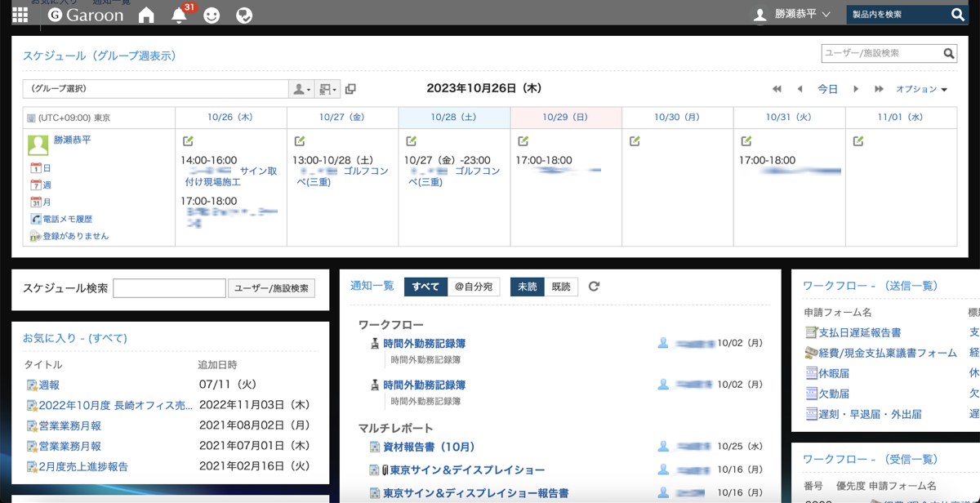Refresh the notification list
980x503 pixels.
point(594,287)
